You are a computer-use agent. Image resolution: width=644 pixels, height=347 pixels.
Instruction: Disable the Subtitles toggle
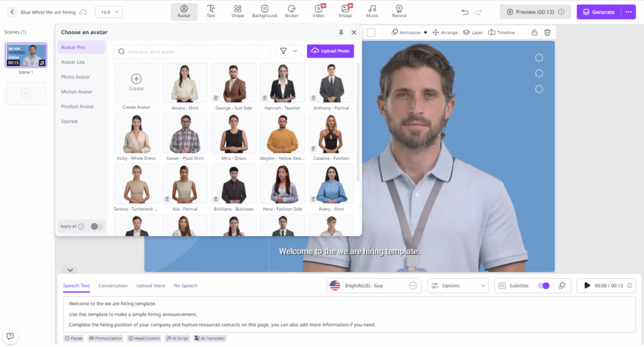click(x=543, y=285)
